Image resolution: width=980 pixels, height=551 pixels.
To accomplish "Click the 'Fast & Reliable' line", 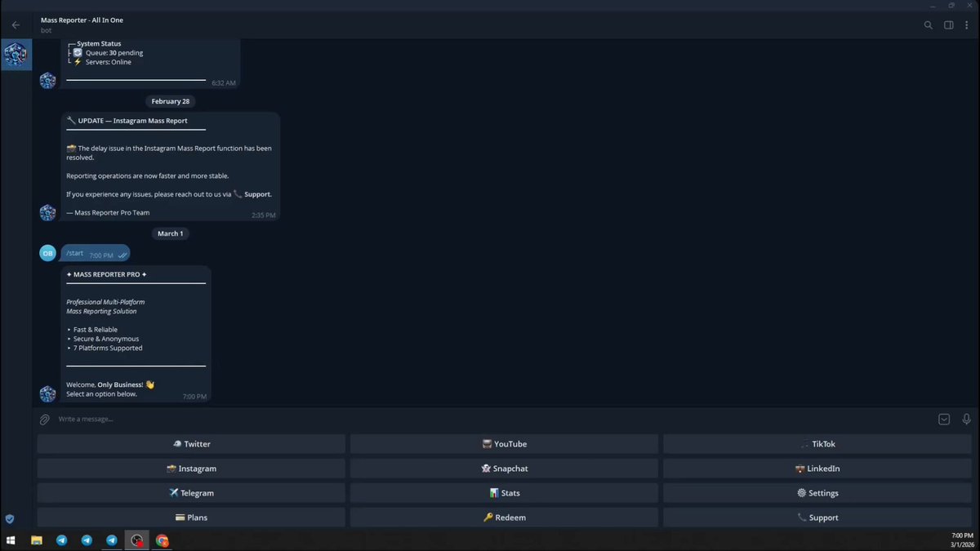I will (x=96, y=330).
